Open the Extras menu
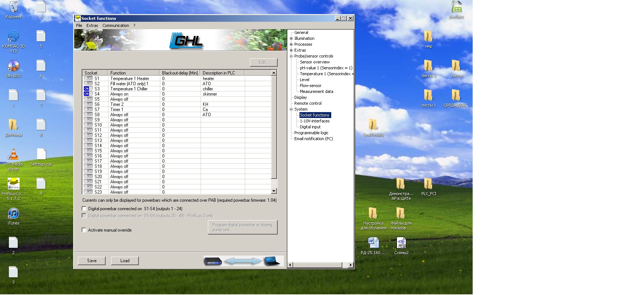This screenshot has width=644, height=295. [x=92, y=25]
